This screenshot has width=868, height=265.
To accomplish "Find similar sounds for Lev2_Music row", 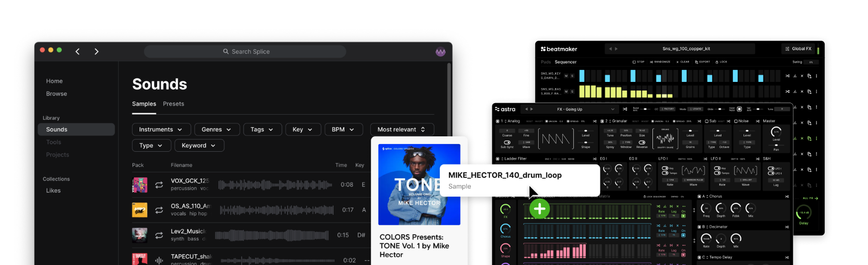I will pyautogui.click(x=159, y=235).
